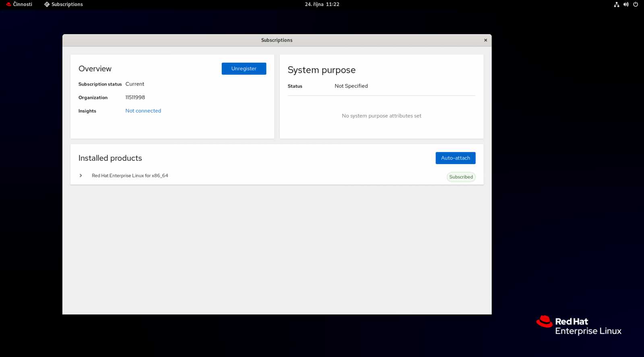Click the power icon in top bar
Image resolution: width=644 pixels, height=357 pixels.
point(636,4)
